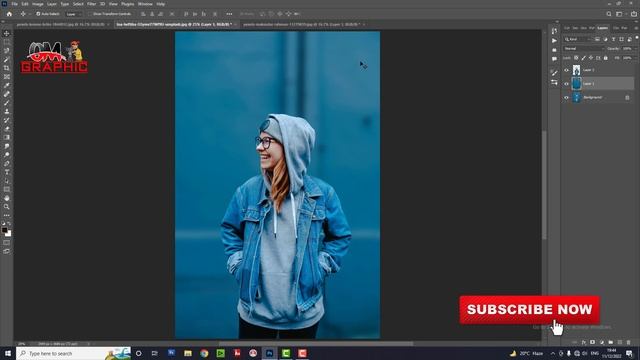Toggle the Show Transform Controls checkbox
640x360 pixels.
tap(91, 14)
